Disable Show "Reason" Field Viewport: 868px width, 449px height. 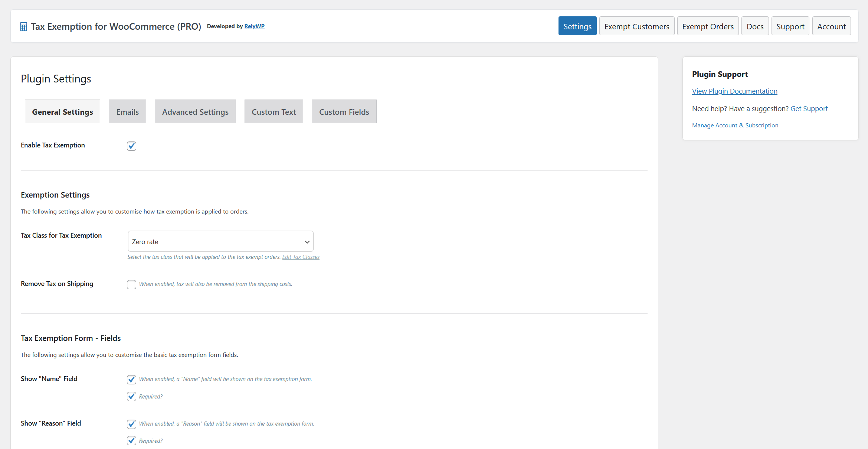click(131, 424)
